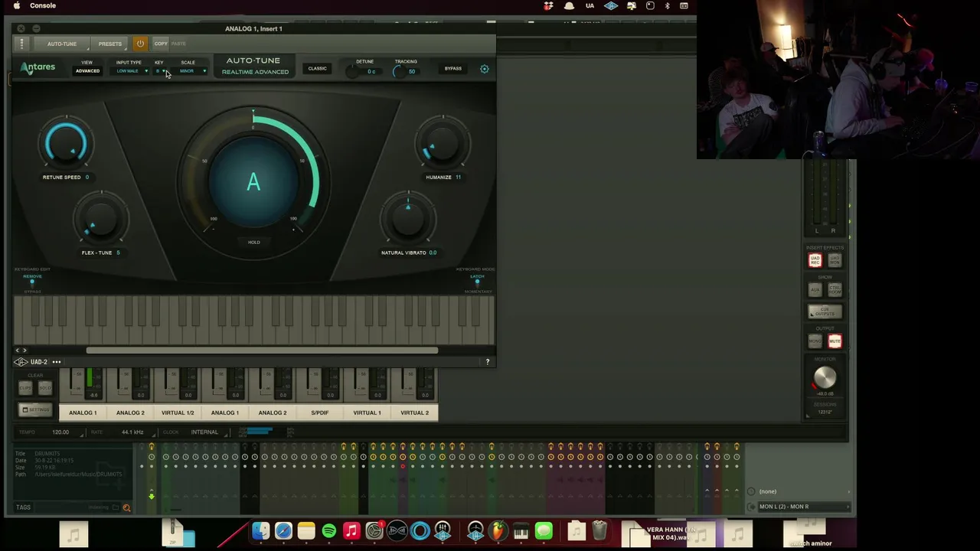Click the CUE OUTPUTS button
Viewport: 980px width, 551px height.
point(825,311)
